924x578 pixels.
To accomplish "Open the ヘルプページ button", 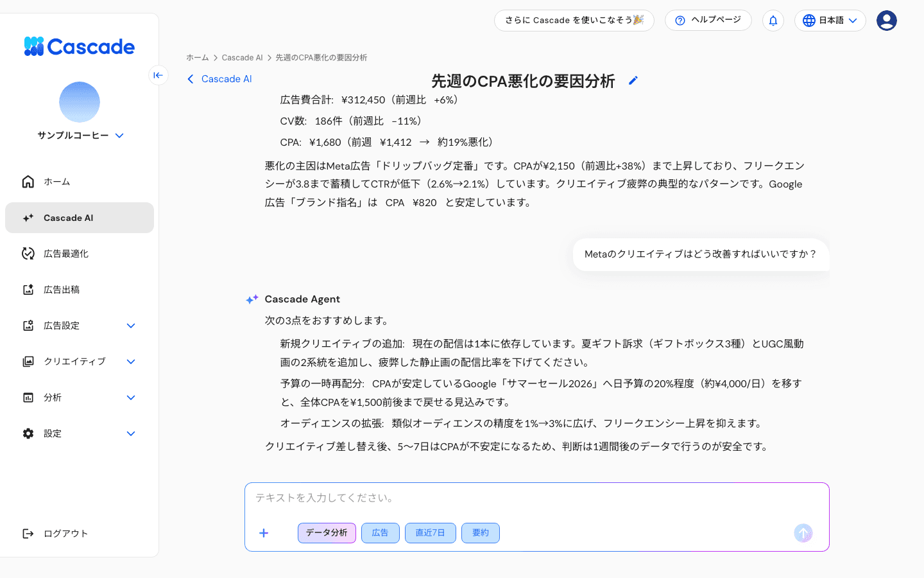I will [x=708, y=21].
